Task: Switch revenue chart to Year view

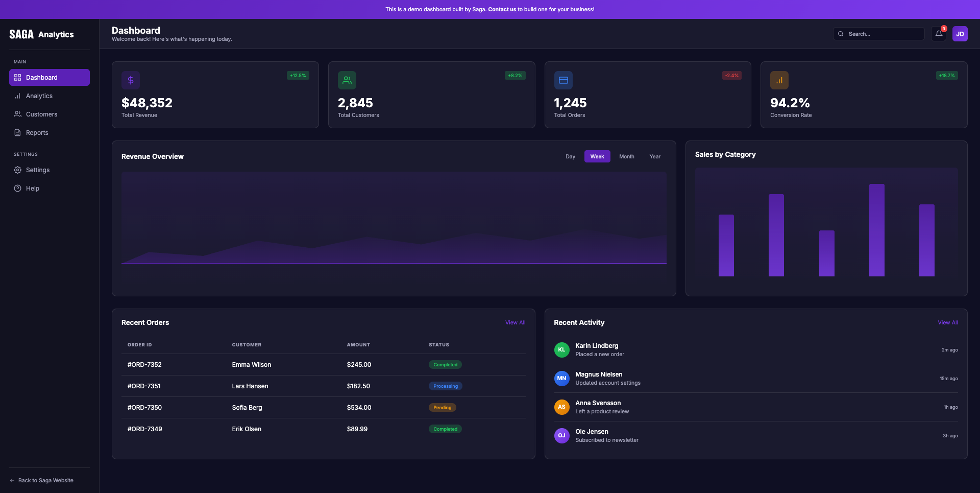Action: point(655,156)
